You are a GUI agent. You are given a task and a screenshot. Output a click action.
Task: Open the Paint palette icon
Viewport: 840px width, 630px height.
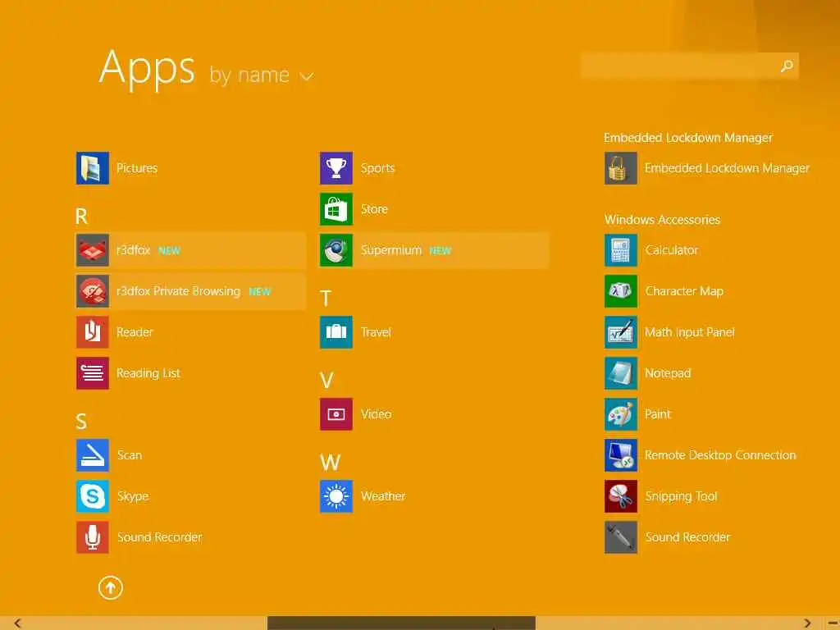pyautogui.click(x=621, y=414)
